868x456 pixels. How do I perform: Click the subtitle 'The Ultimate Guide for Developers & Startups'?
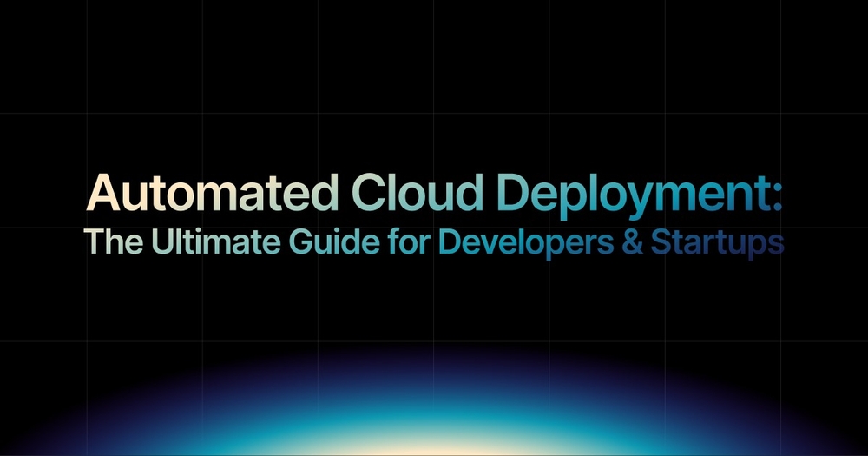(434, 243)
